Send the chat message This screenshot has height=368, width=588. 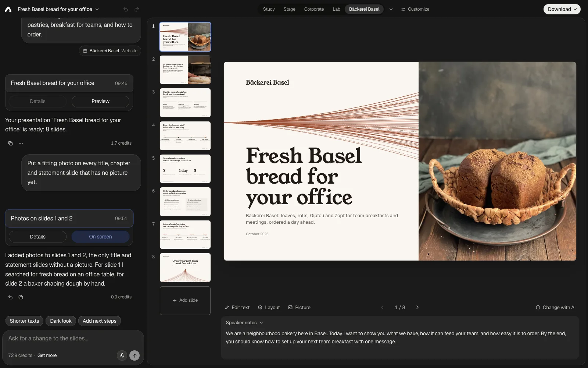point(135,355)
